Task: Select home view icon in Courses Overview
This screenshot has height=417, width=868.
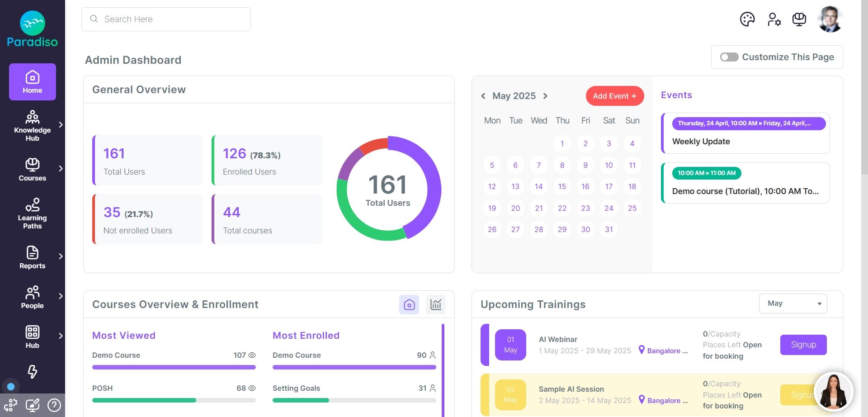Action: click(409, 304)
